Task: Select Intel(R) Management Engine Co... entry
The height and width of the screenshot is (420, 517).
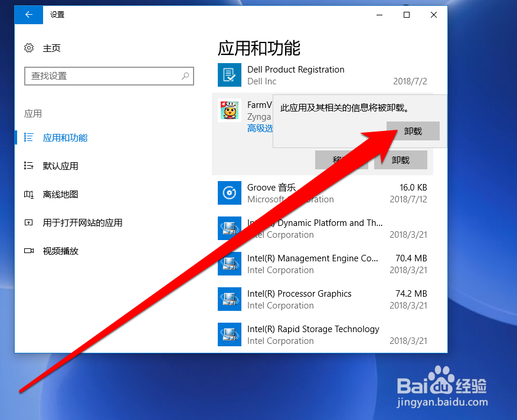Action: pos(322,264)
